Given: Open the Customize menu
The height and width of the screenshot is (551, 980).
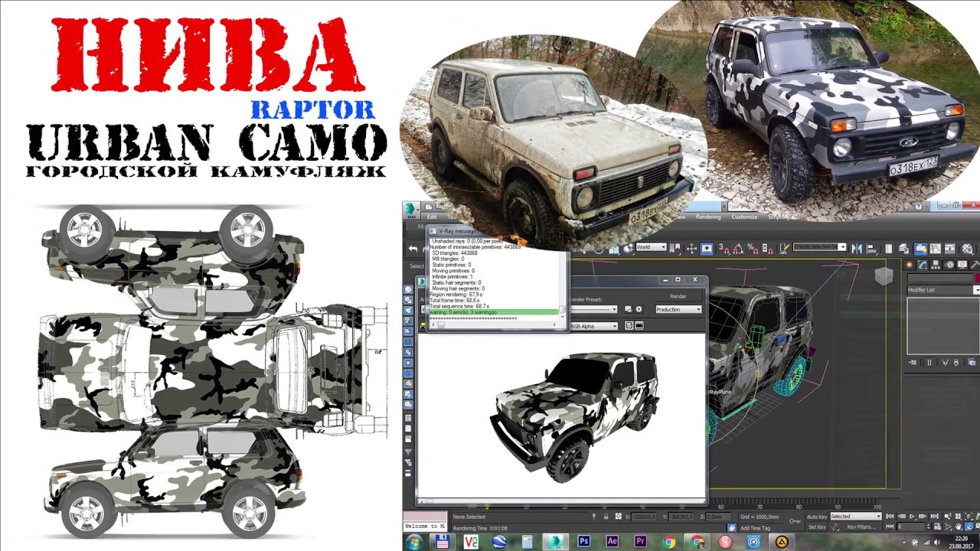Looking at the screenshot, I should [744, 217].
